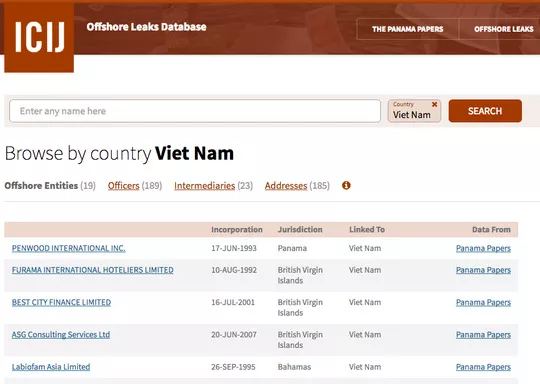Open BEST CITY FINANCE LIMITED link

[61, 302]
